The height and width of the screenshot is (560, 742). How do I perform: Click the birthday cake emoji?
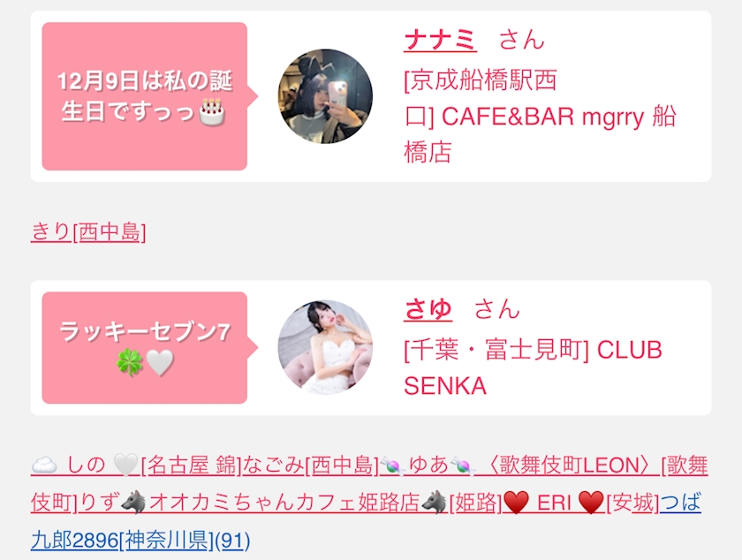pos(211,111)
